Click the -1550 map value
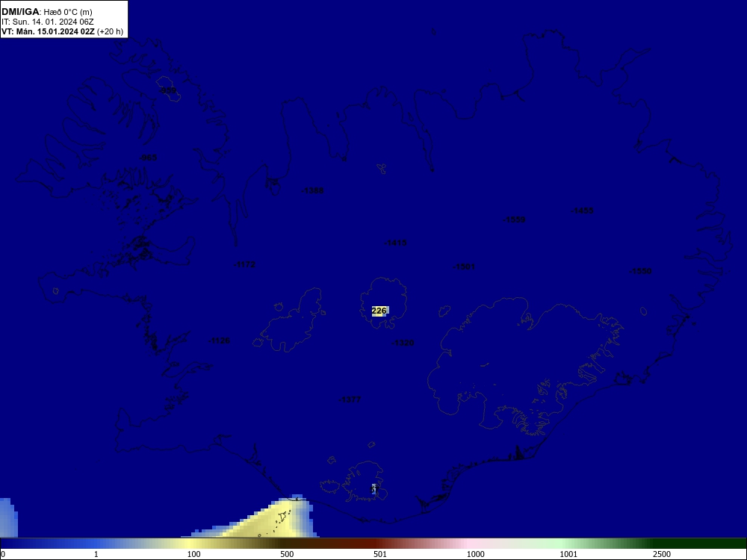 click(x=640, y=271)
